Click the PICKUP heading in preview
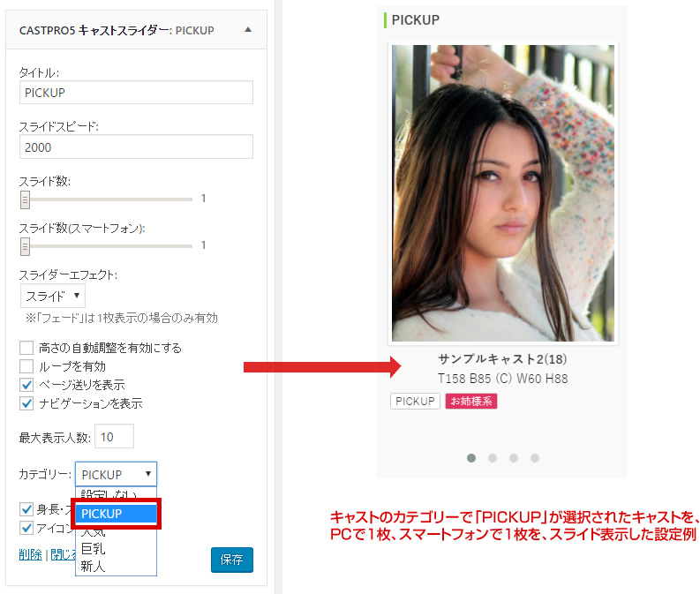Viewport: 700px width, 594px height. 415,20
